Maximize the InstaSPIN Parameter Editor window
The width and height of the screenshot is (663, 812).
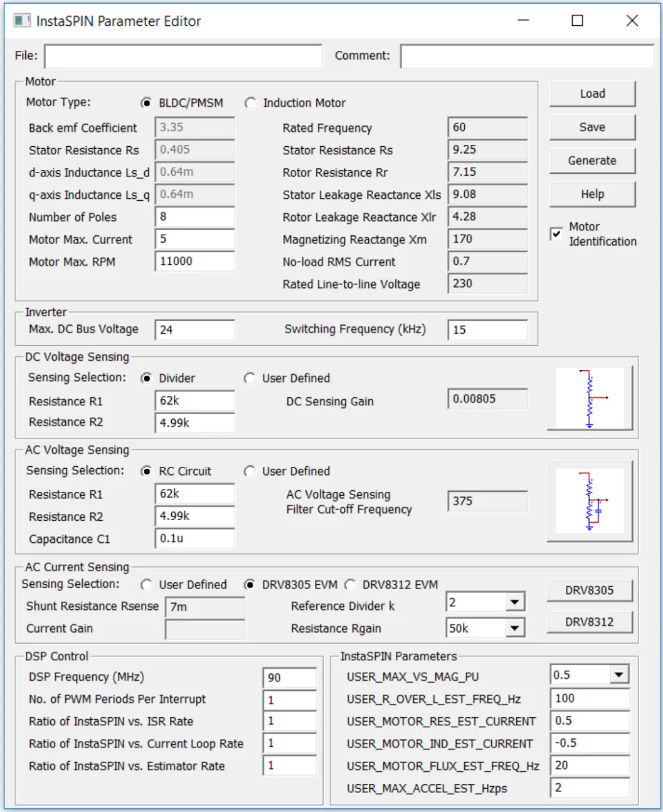[x=578, y=21]
